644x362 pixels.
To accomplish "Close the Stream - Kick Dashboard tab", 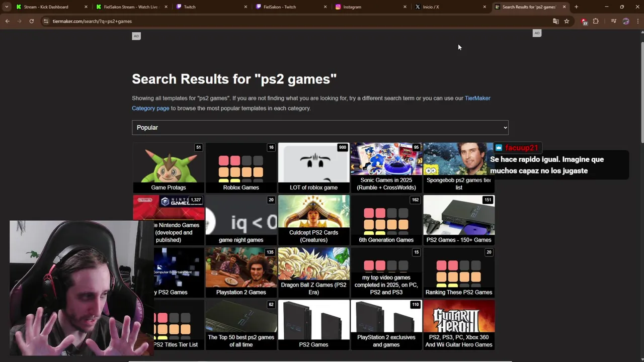I will 86,7.
